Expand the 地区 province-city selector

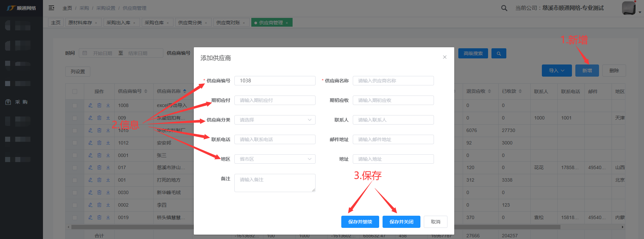coord(275,159)
